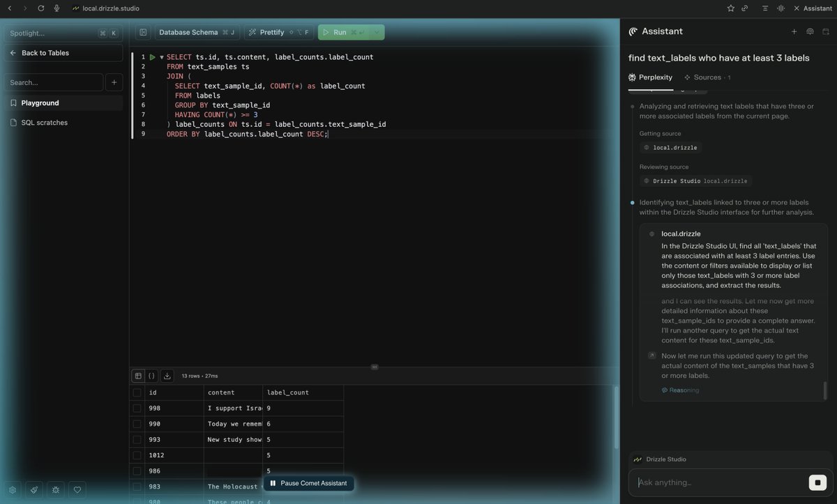Start a new Assistant chat
Viewport: 837px width, 504px height.
coord(794,31)
